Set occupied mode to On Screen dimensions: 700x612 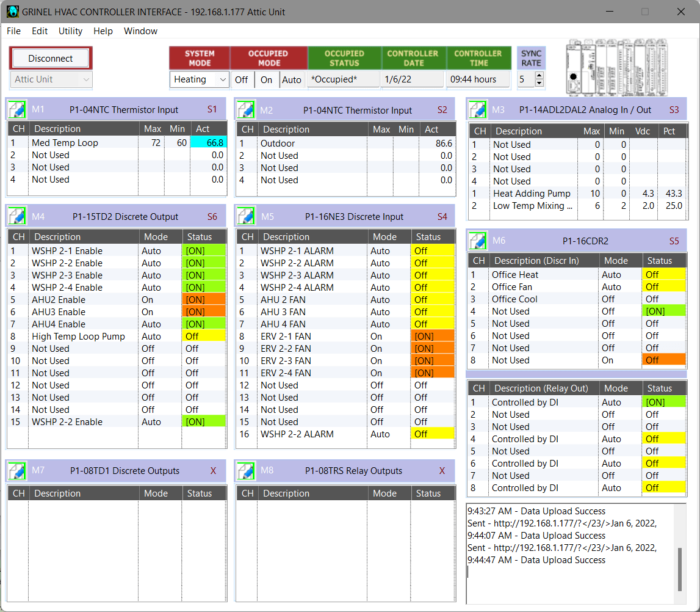point(267,79)
